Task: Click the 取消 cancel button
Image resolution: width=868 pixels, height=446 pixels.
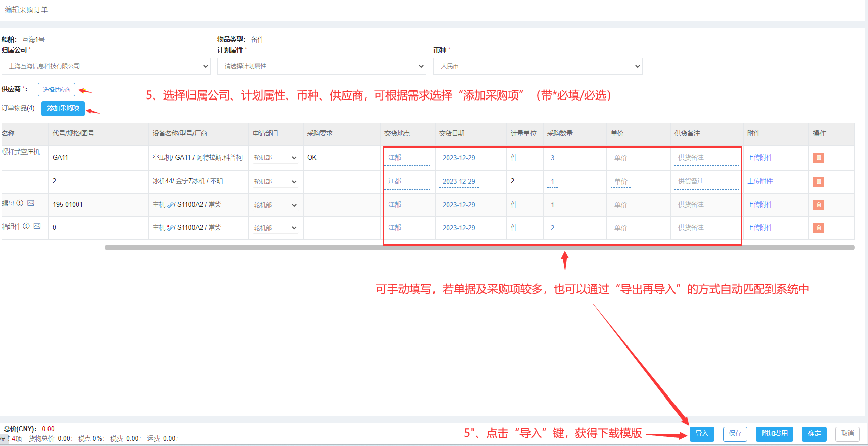Action: click(847, 434)
